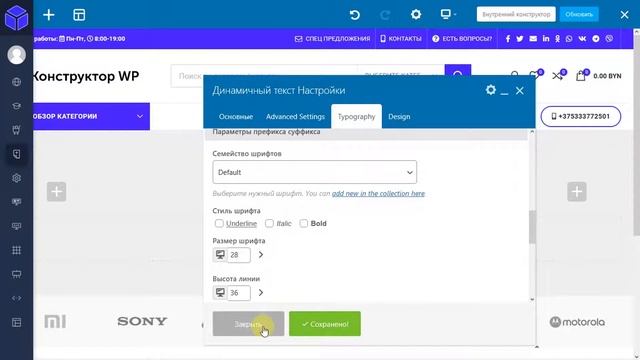Open the Facebook social icon in the header
Screen dimensions: 640x360
pyautogui.click(x=508, y=39)
